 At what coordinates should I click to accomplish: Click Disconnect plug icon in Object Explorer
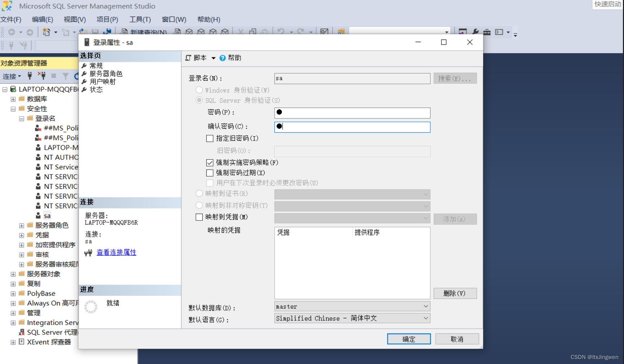(x=42, y=76)
